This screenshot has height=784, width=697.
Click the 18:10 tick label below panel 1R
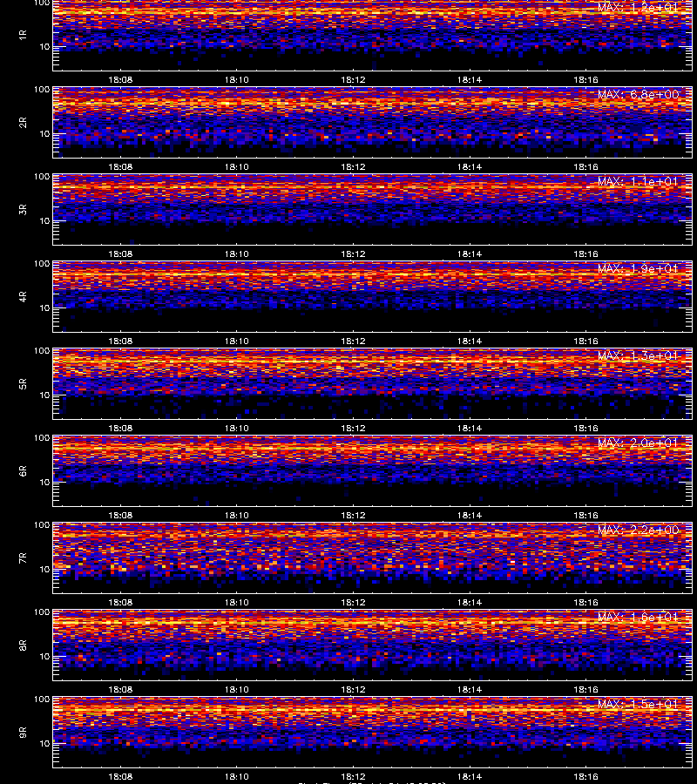[x=236, y=79]
